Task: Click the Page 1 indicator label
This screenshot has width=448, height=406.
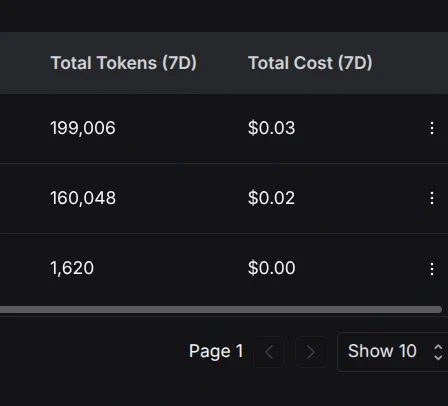Action: [x=216, y=351]
